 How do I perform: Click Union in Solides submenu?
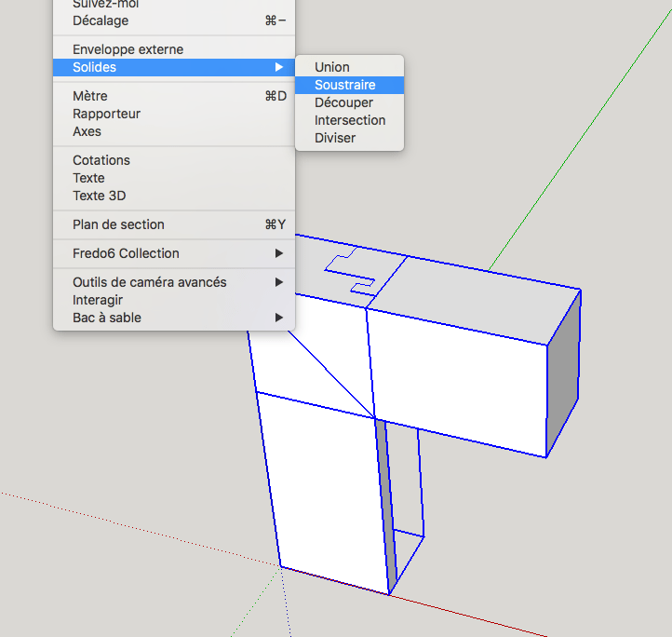tap(349, 67)
